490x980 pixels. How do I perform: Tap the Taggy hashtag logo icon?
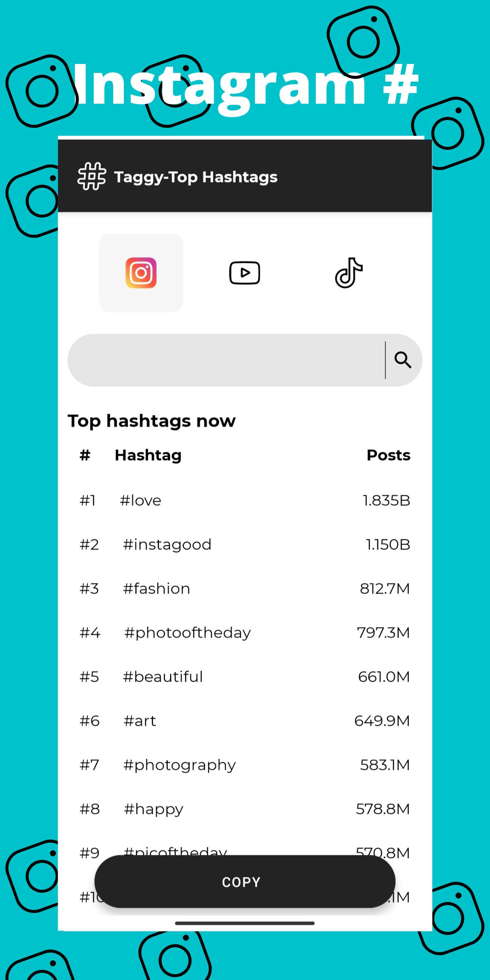(92, 176)
